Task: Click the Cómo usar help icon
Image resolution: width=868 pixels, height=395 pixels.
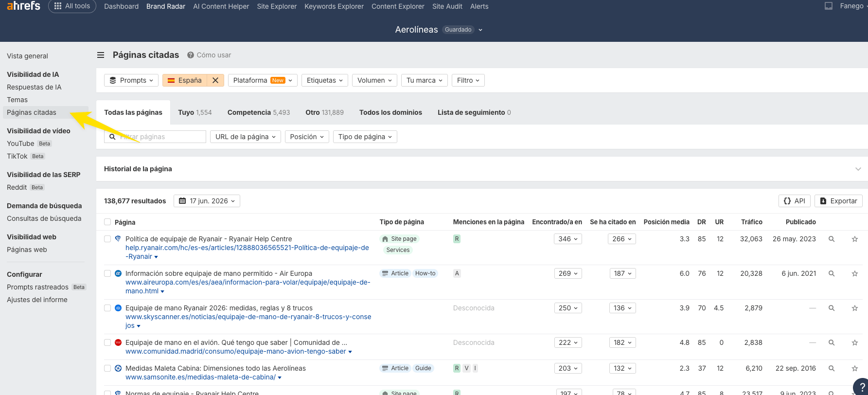Action: point(191,55)
